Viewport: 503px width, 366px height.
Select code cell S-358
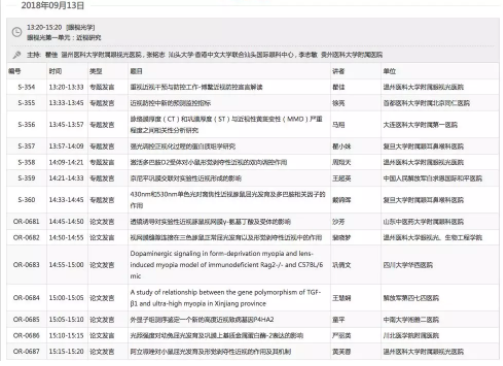(x=26, y=162)
